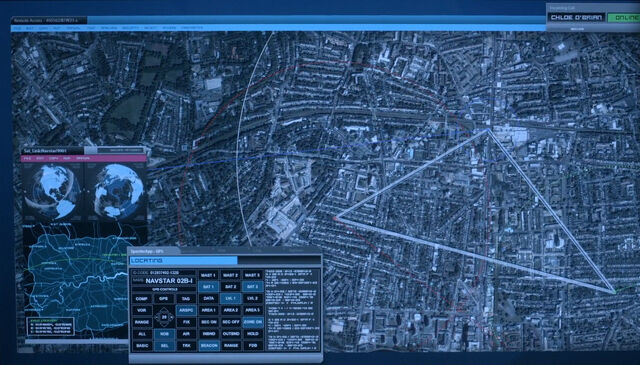Open the FILE menu in the pink menu bar
640x365 pixels.
click(27, 158)
